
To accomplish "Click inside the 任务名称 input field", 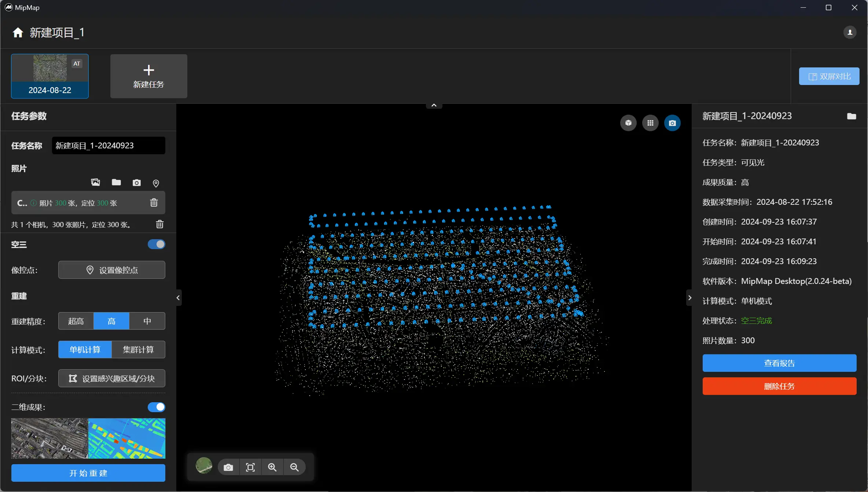I will point(108,146).
